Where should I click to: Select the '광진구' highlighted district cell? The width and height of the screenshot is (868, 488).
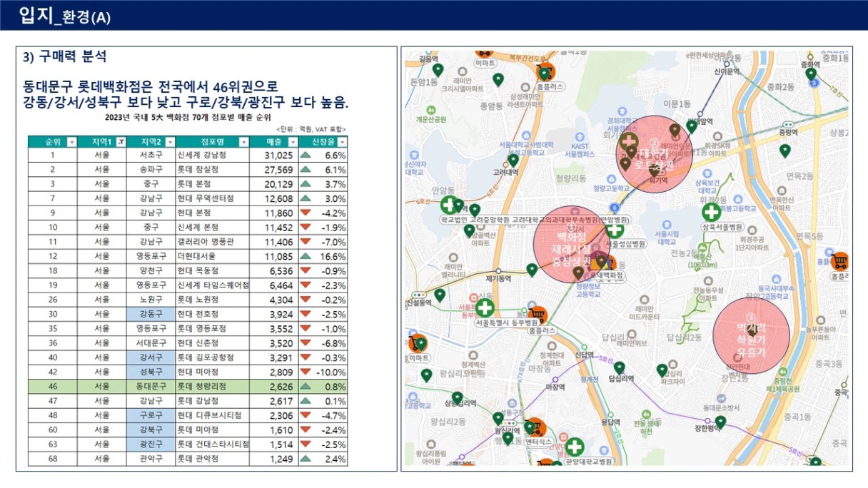(x=151, y=444)
